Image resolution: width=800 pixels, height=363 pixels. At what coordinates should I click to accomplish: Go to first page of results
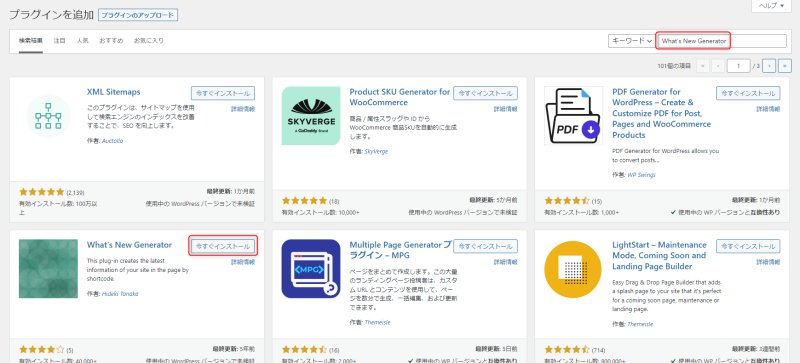tap(703, 66)
